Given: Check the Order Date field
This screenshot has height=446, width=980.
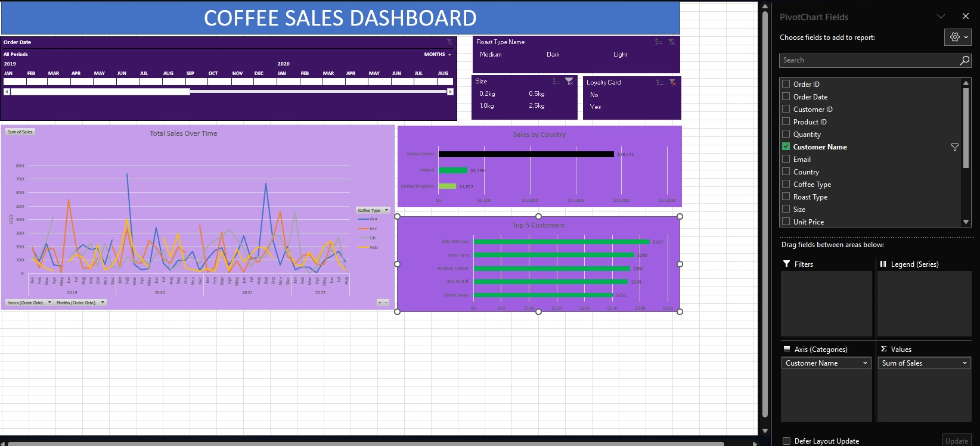Looking at the screenshot, I should (x=786, y=96).
